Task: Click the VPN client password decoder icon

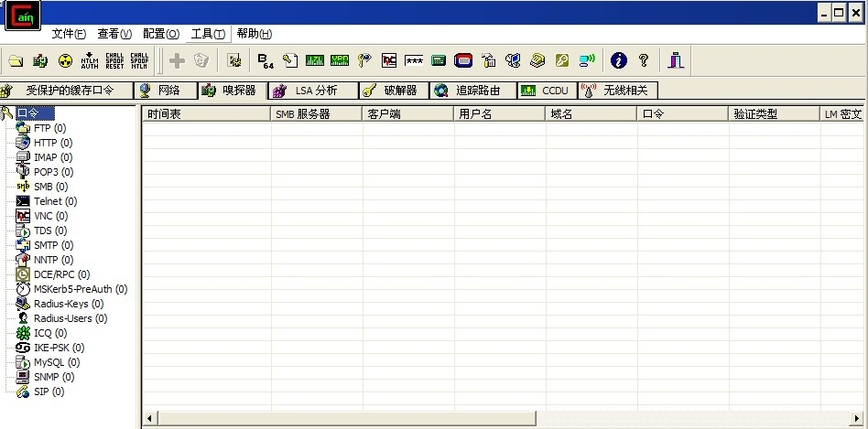Action: pyautogui.click(x=340, y=60)
